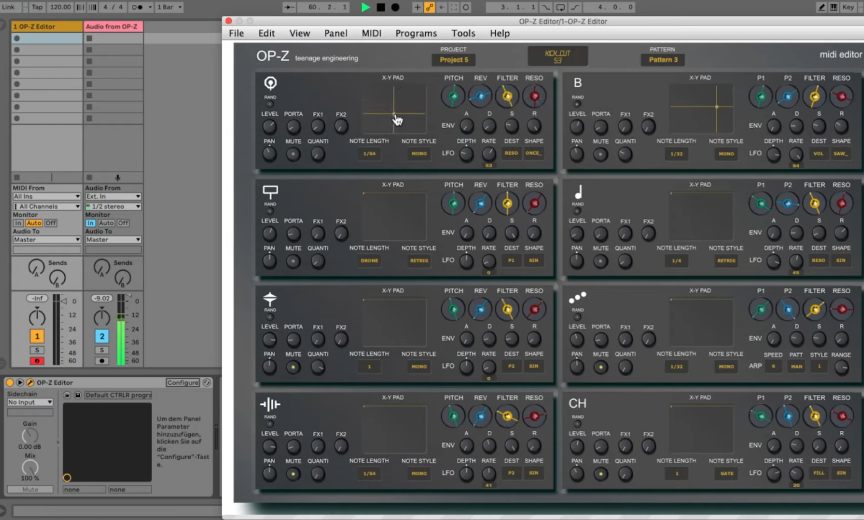Select the snare track icon
Viewport: 864px width, 520px height.
pos(270,189)
